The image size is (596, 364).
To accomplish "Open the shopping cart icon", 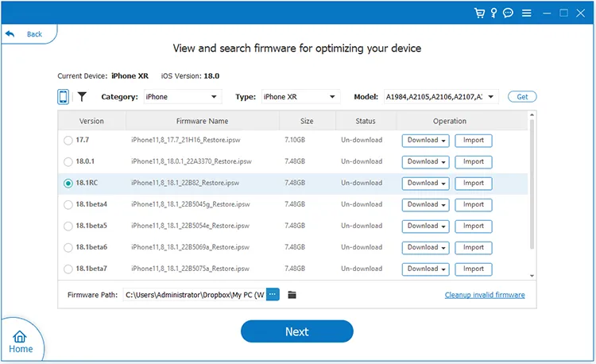I will [480, 14].
